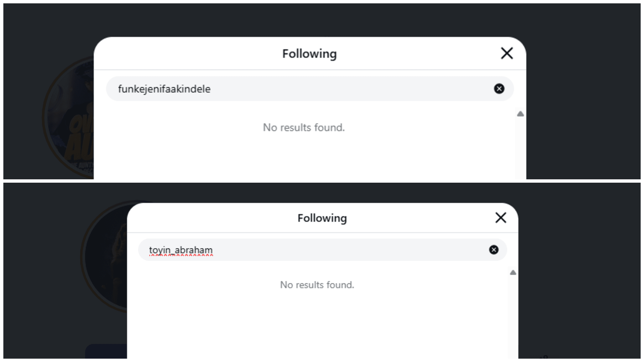The width and height of the screenshot is (644, 362).
Task: Close the Following dialog containing toyin_abraham search
Action: click(x=501, y=218)
